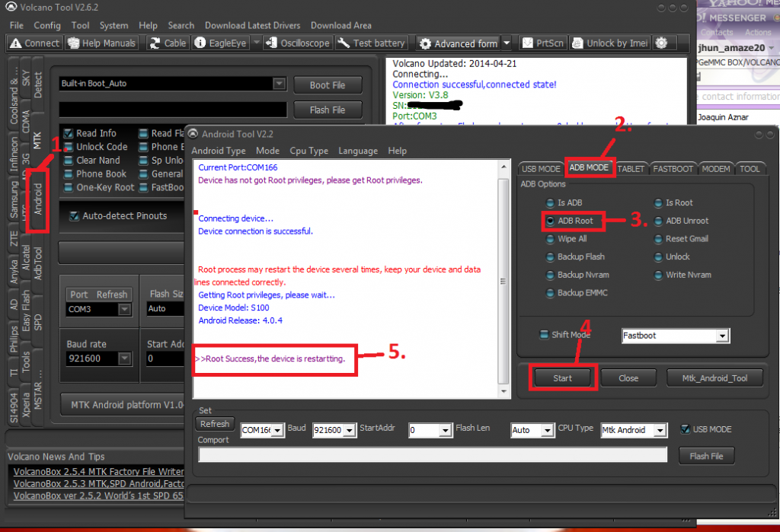Switch to the USB MODE tab
Viewport: 780px width, 532px height.
tap(541, 168)
